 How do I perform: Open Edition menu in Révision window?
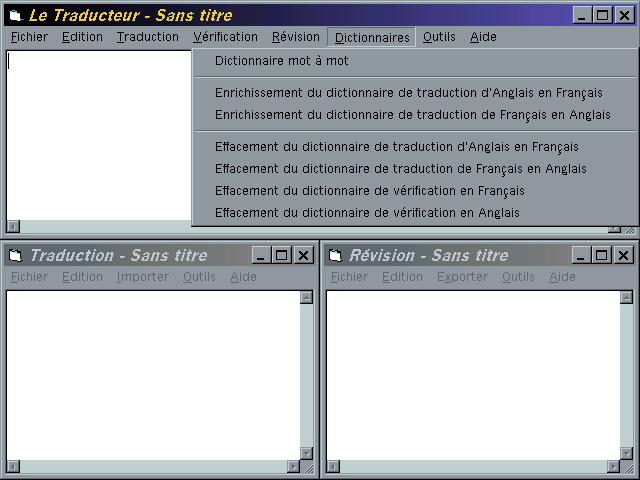(402, 277)
